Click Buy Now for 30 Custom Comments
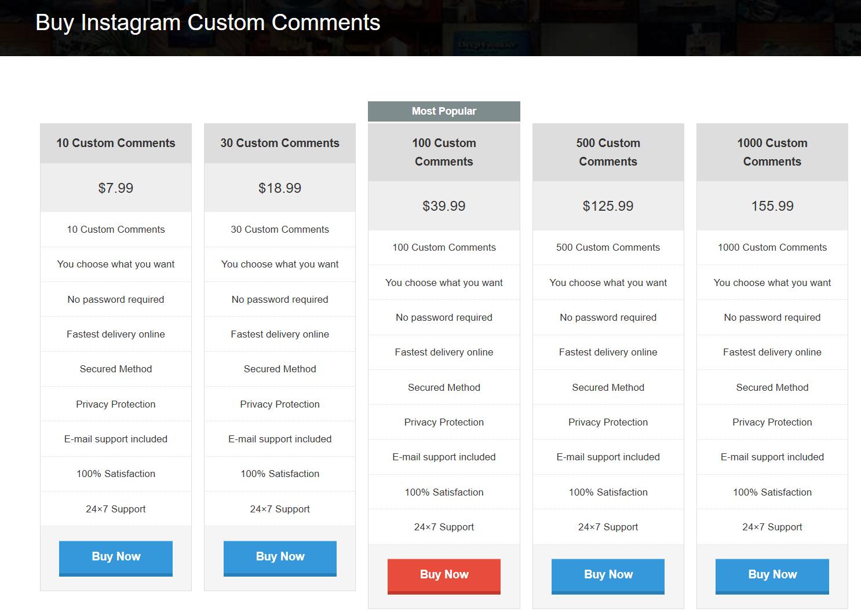Viewport: 861px width, 616px height. 280,558
